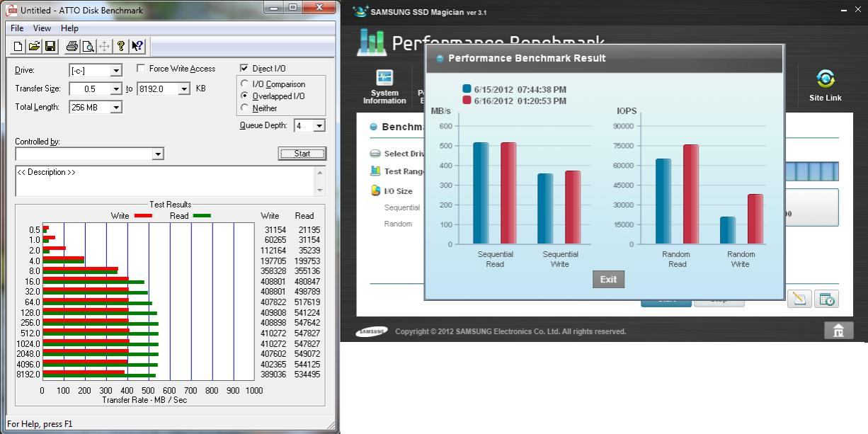
Task: Select the Neither radio option
Action: click(245, 108)
